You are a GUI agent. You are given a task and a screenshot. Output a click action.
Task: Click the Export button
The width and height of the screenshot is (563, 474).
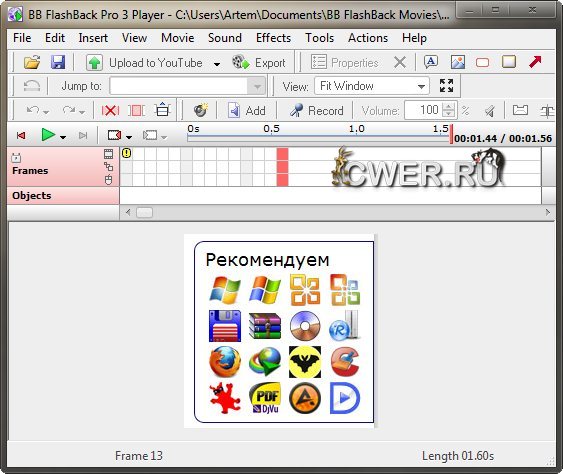pos(259,63)
